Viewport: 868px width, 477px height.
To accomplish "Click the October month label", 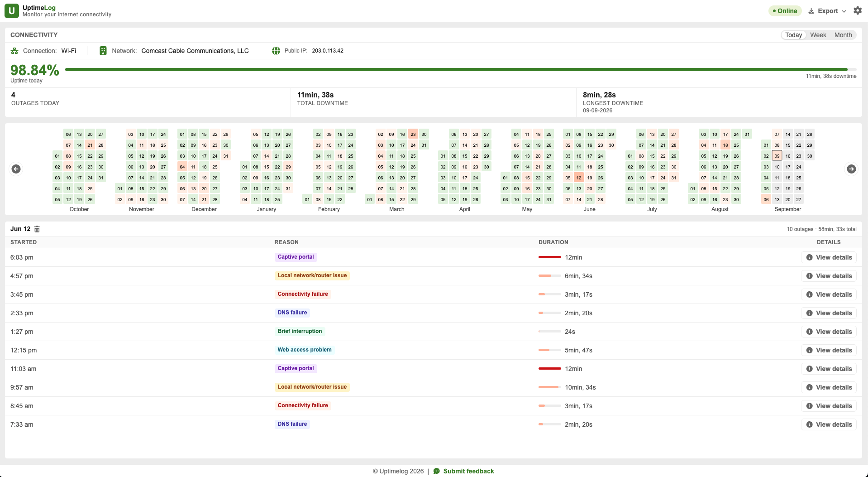I will tap(79, 209).
